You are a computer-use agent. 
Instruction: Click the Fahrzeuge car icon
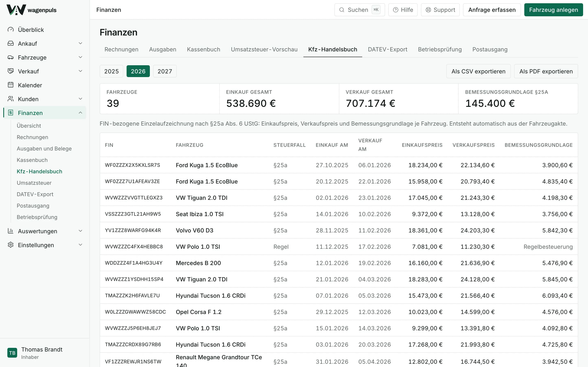coord(10,57)
